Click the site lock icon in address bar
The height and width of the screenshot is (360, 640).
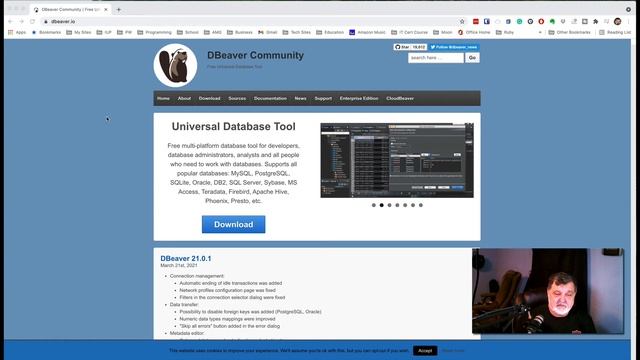(x=46, y=21)
